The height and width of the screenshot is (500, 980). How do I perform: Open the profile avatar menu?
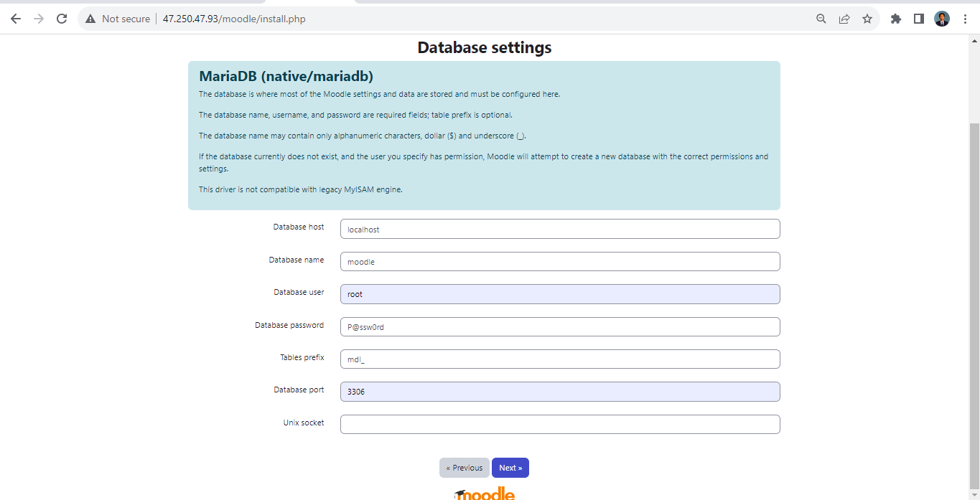click(x=942, y=19)
